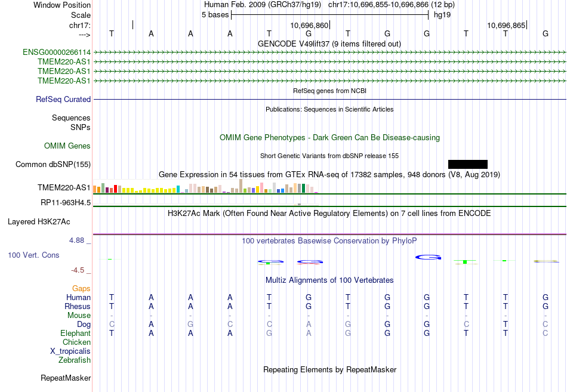Click the strand direction arrow label

click(85, 35)
